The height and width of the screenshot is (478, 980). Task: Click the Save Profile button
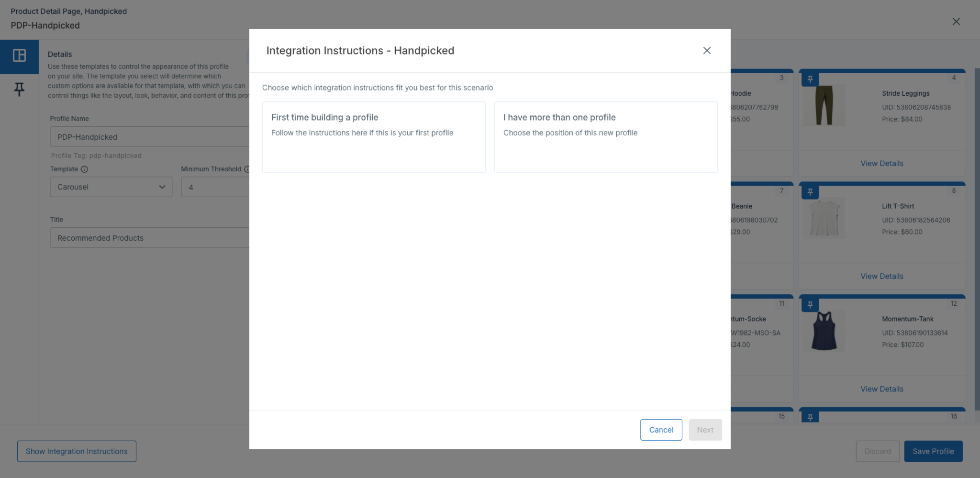tap(933, 451)
